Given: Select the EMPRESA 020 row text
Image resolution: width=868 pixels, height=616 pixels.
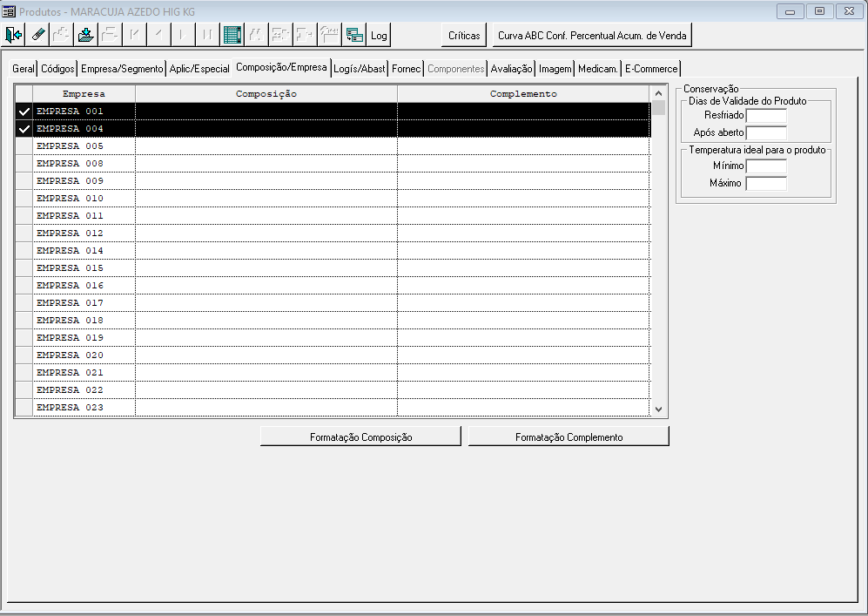Looking at the screenshot, I should [x=70, y=355].
